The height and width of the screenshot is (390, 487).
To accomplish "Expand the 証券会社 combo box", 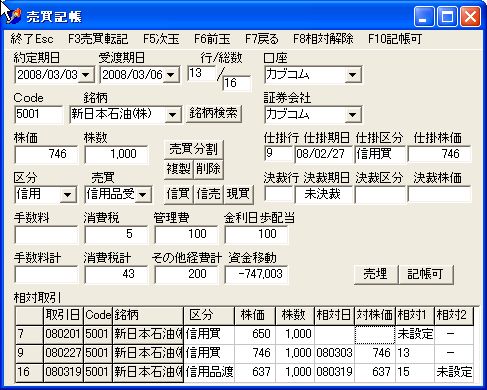I will 353,115.
